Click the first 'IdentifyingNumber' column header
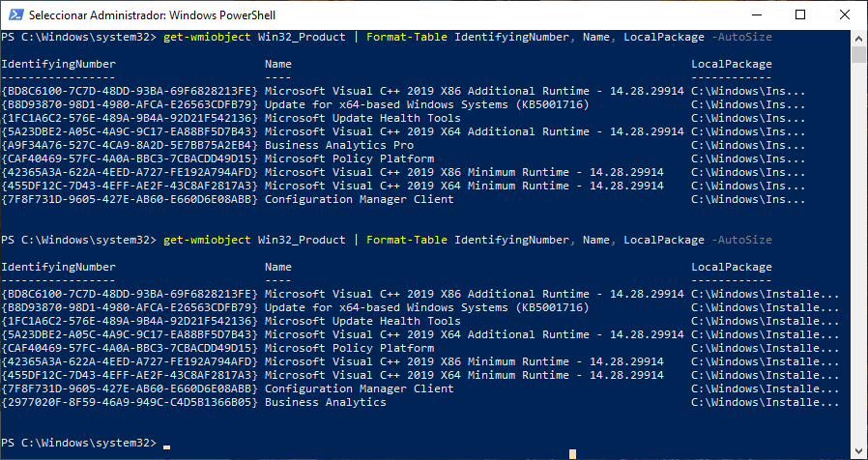The width and height of the screenshot is (868, 460). [x=59, y=64]
